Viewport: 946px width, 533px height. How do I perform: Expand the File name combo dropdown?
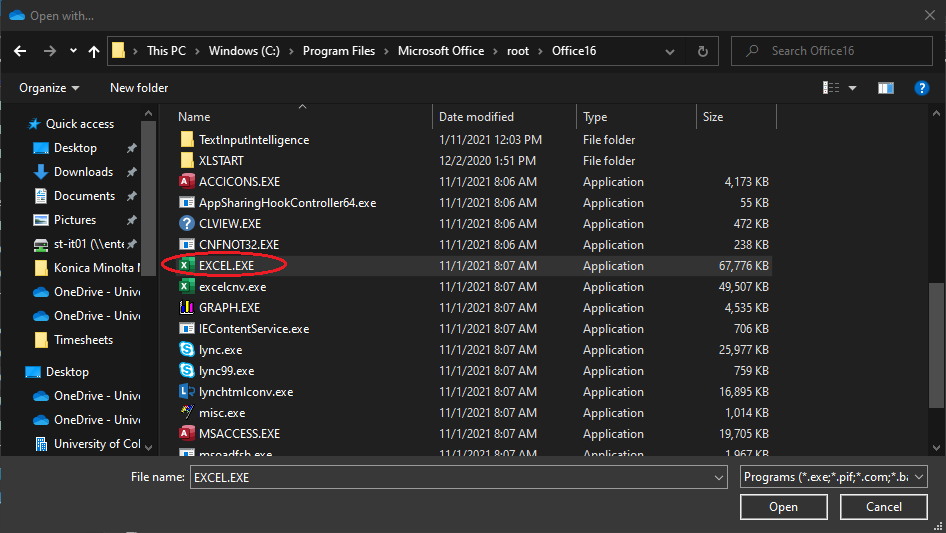pyautogui.click(x=719, y=477)
